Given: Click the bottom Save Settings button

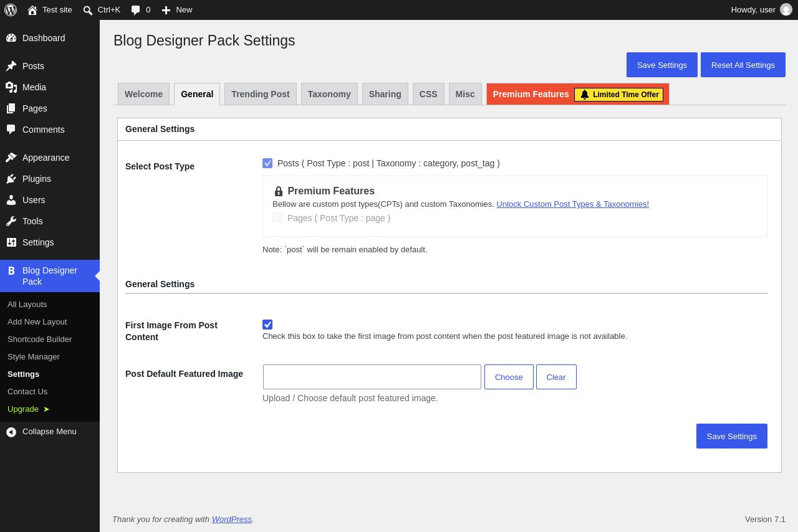Looking at the screenshot, I should (732, 436).
